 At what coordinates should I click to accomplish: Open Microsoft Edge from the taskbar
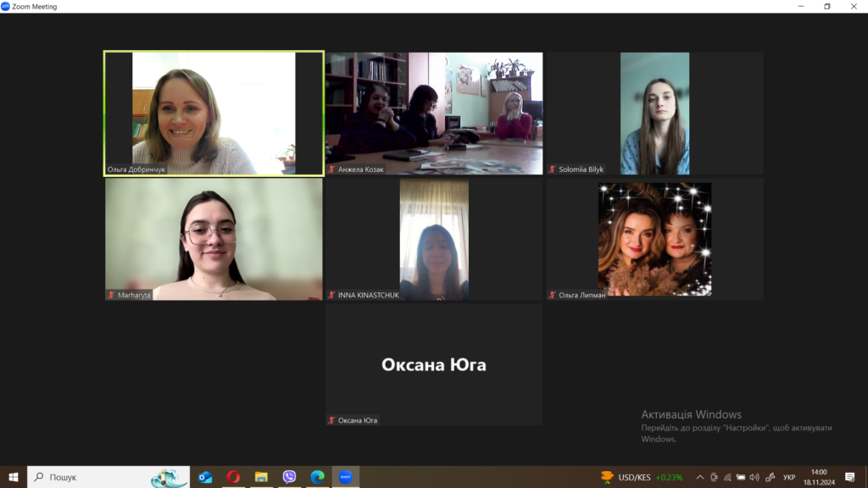pyautogui.click(x=317, y=477)
